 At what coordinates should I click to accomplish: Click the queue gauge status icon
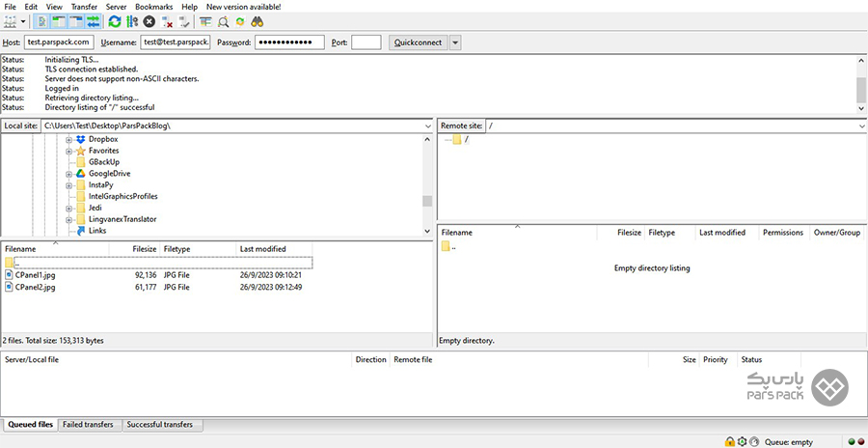(755, 442)
